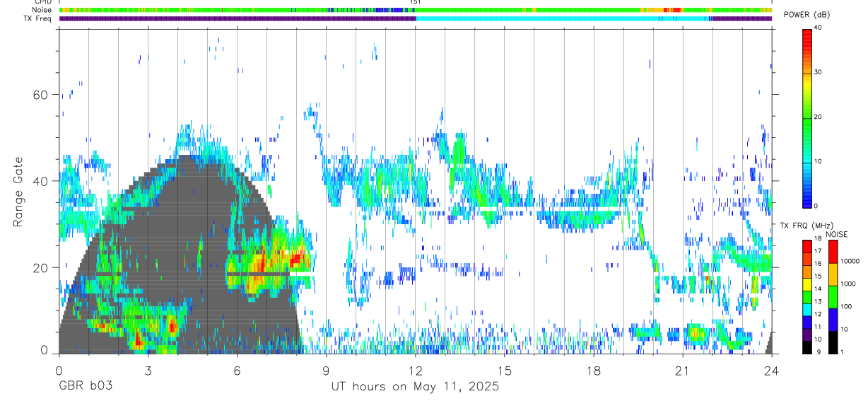Click the '1000' label on the NOISE scale

click(849, 284)
